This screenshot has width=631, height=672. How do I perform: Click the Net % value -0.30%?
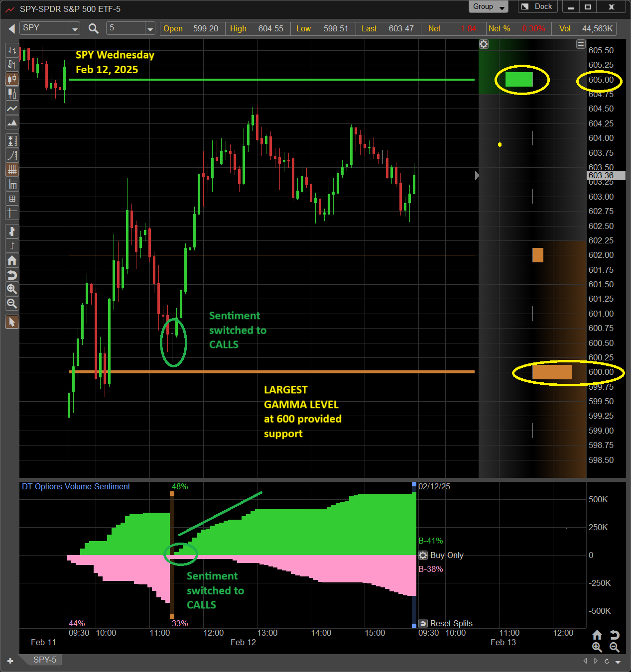532,29
